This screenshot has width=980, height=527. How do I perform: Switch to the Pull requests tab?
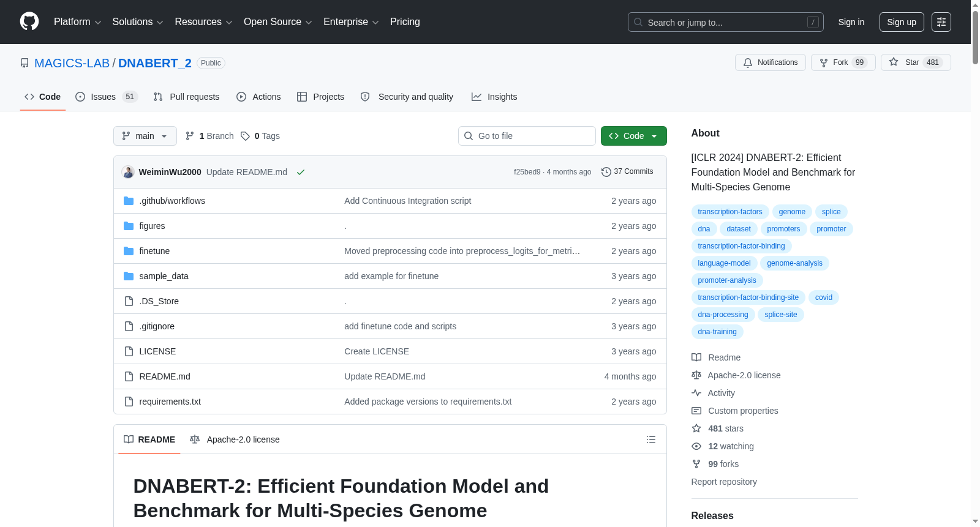(186, 97)
